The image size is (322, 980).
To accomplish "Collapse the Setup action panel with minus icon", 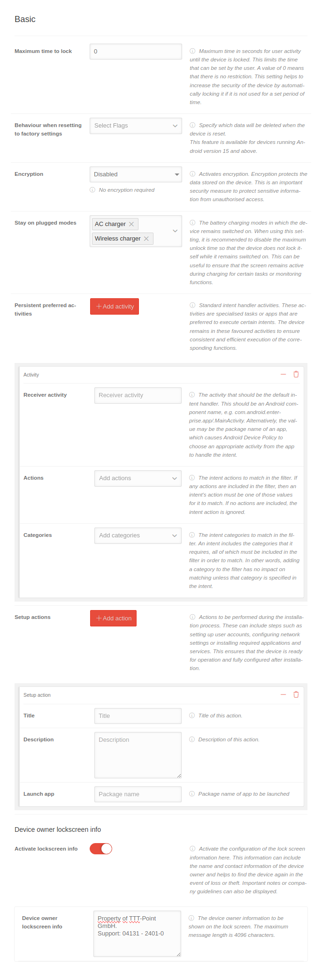I will (283, 694).
